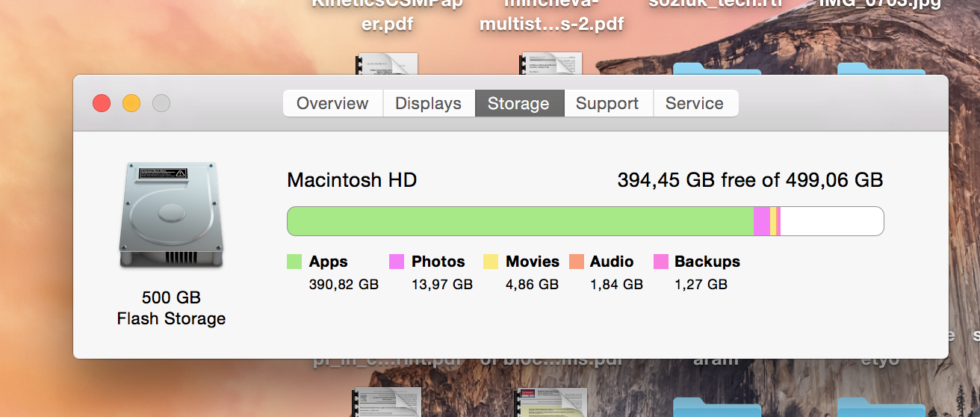Open the Displays tab
Image resolution: width=980 pixels, height=417 pixels.
coord(429,103)
